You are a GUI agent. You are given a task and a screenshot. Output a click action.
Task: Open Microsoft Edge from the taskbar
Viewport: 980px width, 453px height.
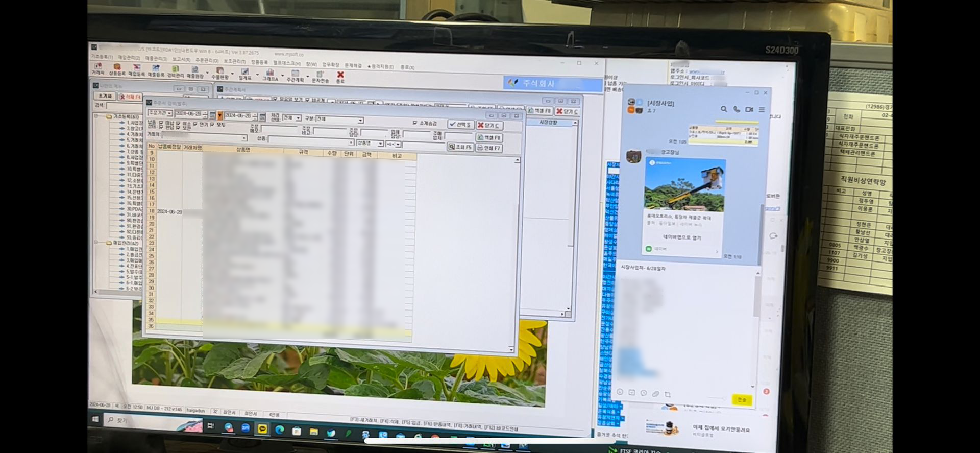pyautogui.click(x=279, y=430)
